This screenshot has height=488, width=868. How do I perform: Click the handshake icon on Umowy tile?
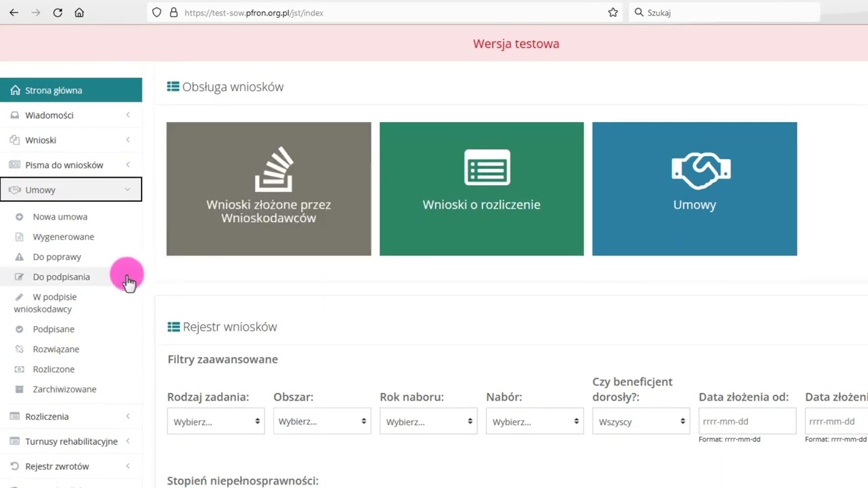coord(701,170)
